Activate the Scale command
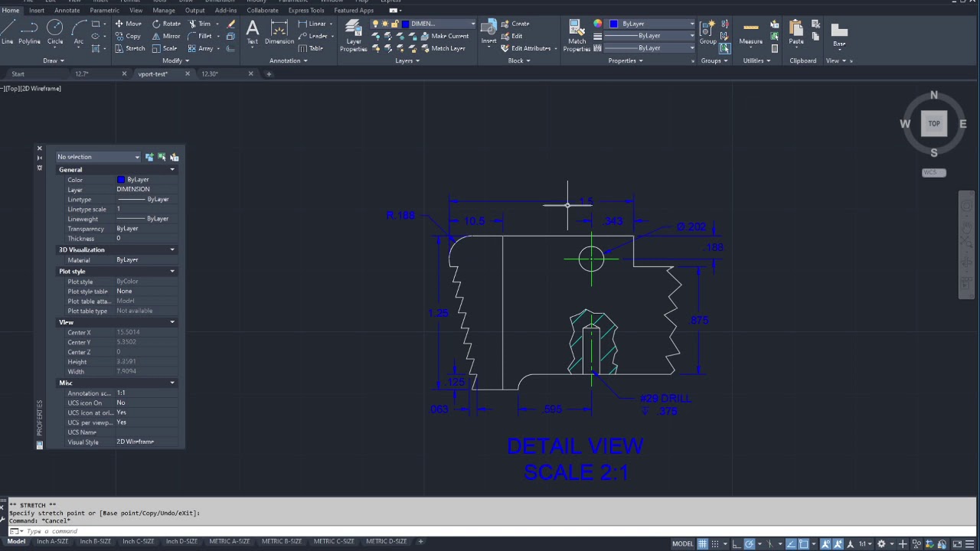 (165, 48)
